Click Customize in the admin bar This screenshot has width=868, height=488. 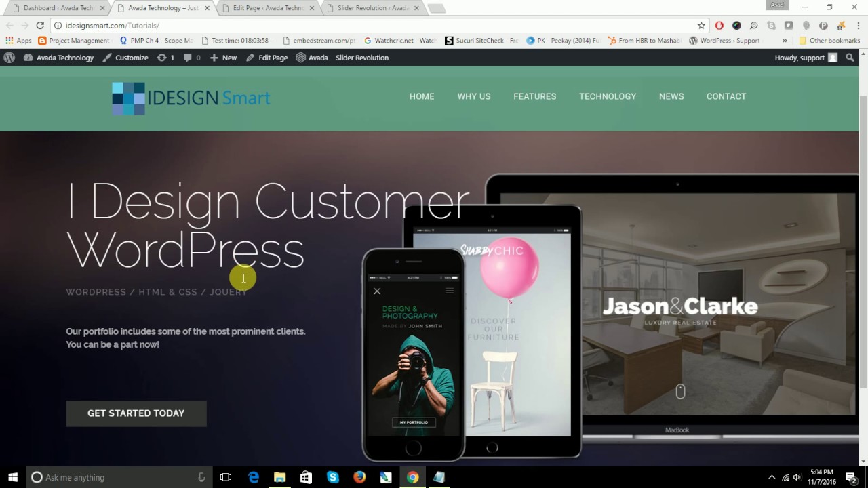(x=125, y=58)
